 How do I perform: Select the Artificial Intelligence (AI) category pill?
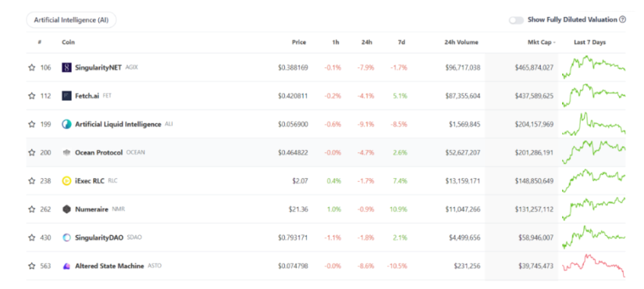tap(72, 20)
